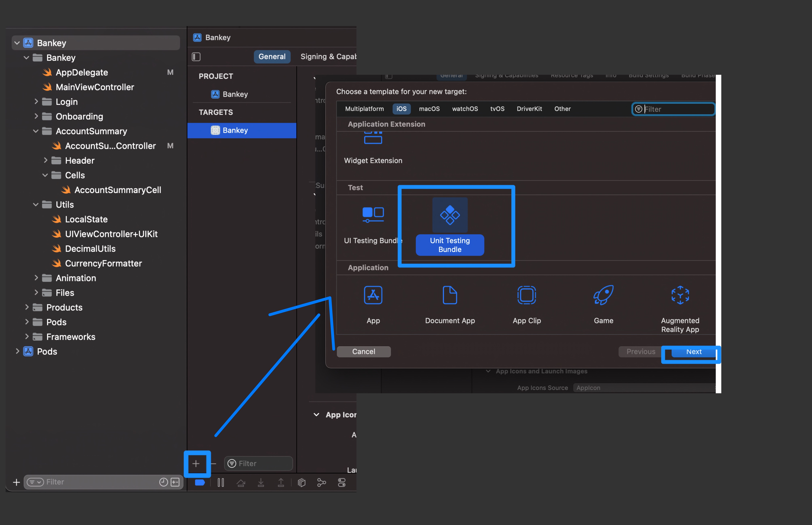Open debug memory graph icon
This screenshot has height=525, width=812.
click(x=322, y=482)
